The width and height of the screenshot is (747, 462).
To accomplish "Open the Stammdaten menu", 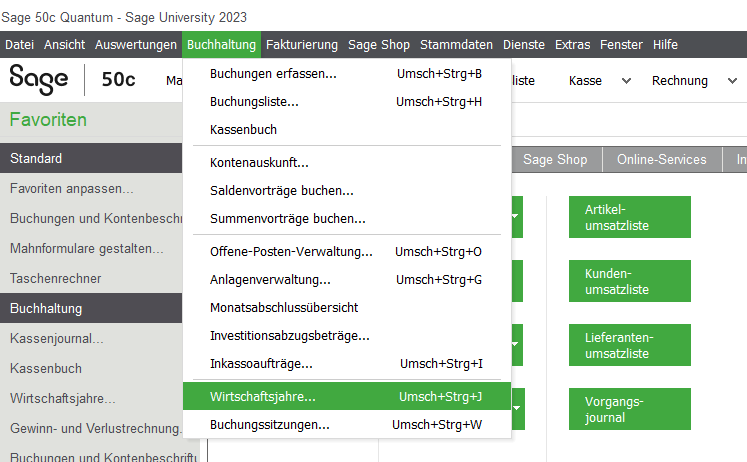I will 456,45.
